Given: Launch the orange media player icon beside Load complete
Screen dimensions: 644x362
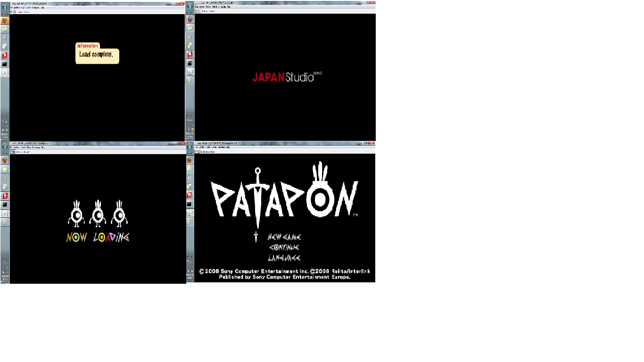Looking at the screenshot, I should (x=5, y=38).
